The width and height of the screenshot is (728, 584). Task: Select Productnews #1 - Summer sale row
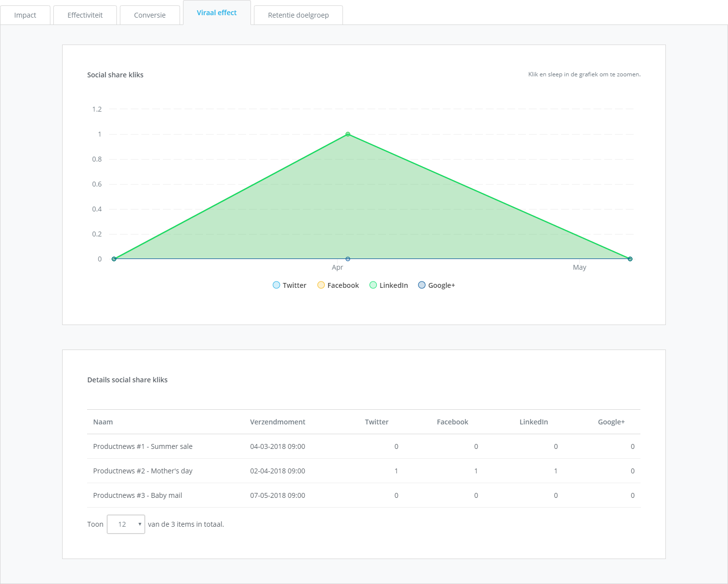[x=143, y=446]
